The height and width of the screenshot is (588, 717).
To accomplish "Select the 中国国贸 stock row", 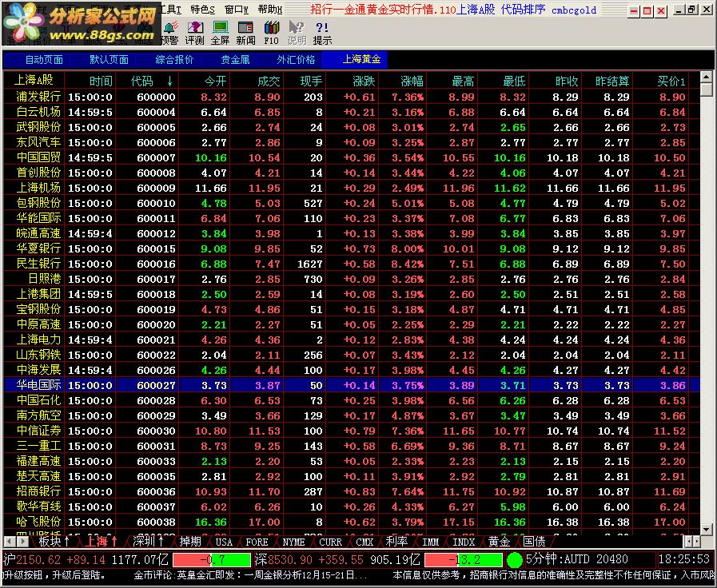I will (352, 157).
